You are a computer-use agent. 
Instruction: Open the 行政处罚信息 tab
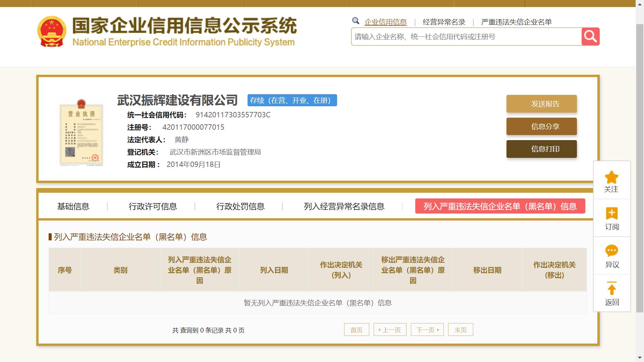(x=240, y=206)
